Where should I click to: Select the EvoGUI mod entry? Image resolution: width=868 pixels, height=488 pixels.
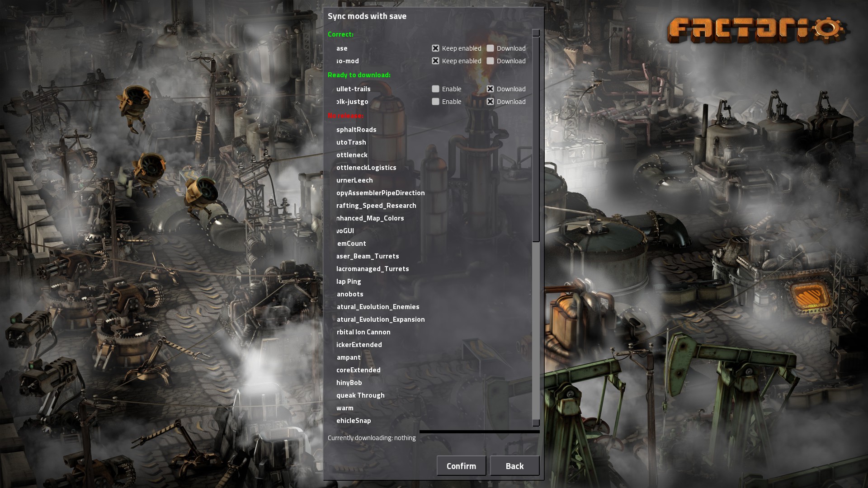point(345,231)
